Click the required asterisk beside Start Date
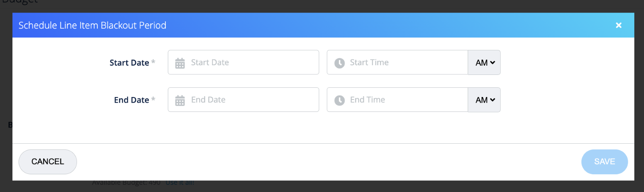Screen dimensions: 644x192 tap(153, 62)
